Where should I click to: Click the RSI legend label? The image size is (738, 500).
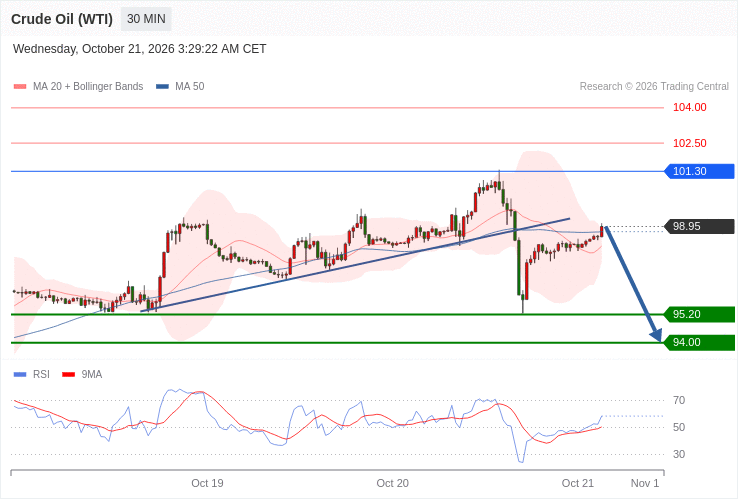(x=41, y=375)
